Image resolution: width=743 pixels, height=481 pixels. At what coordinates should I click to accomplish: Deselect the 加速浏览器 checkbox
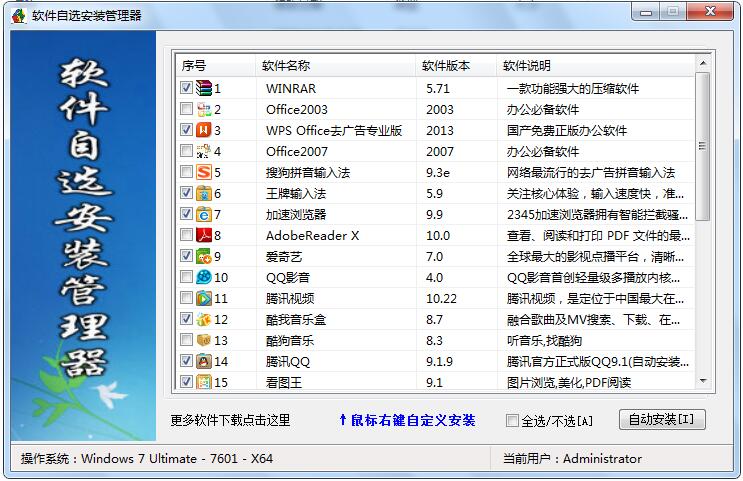[186, 214]
